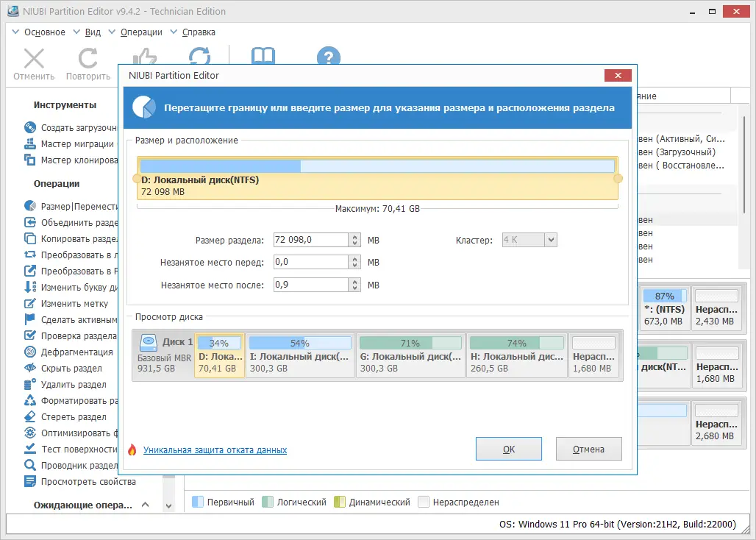Click the Размер раздела stepper arrows

355,240
